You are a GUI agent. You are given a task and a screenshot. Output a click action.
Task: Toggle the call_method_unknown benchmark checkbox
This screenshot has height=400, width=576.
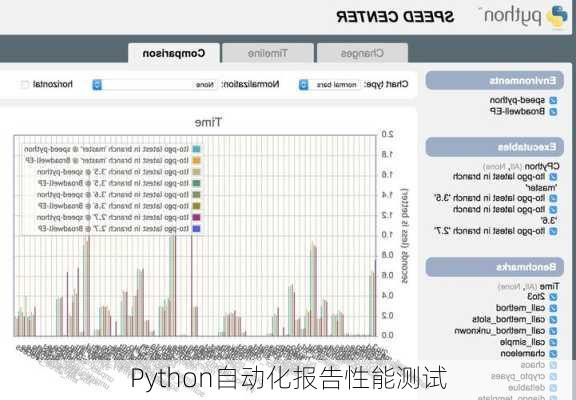point(553,331)
